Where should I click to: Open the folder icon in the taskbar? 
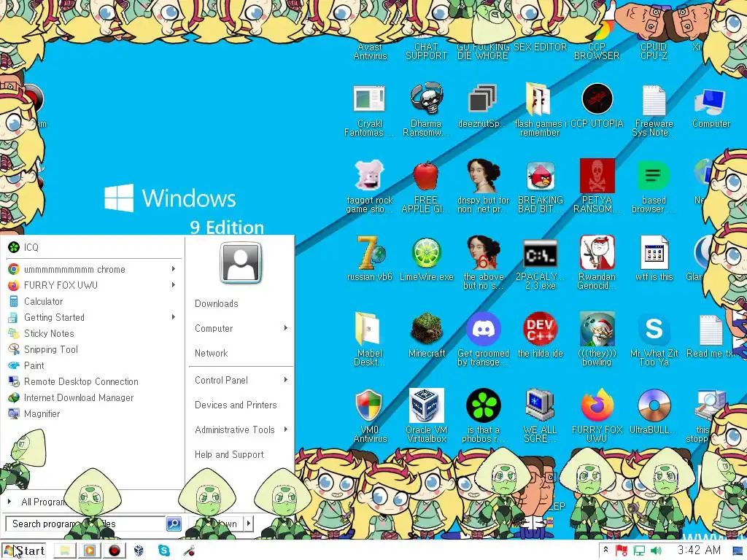(65, 551)
